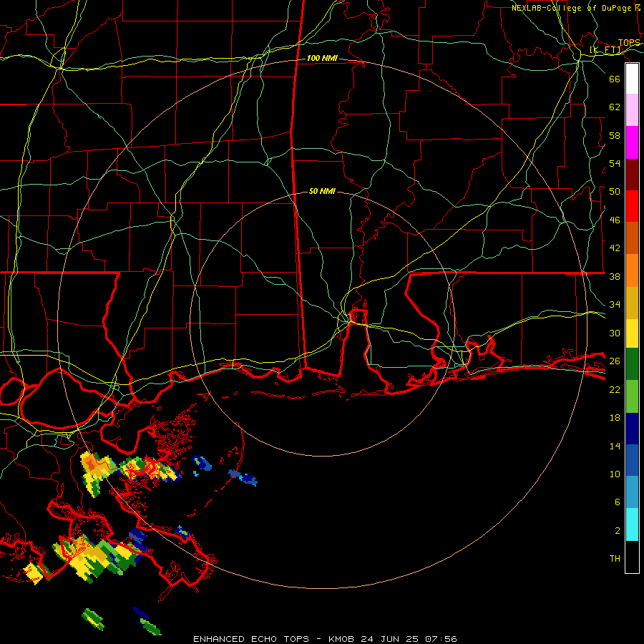The height and width of the screenshot is (644, 644).
Task: Click the 'NEXLAB-College of DuPage' credit text
Action: pos(572,8)
